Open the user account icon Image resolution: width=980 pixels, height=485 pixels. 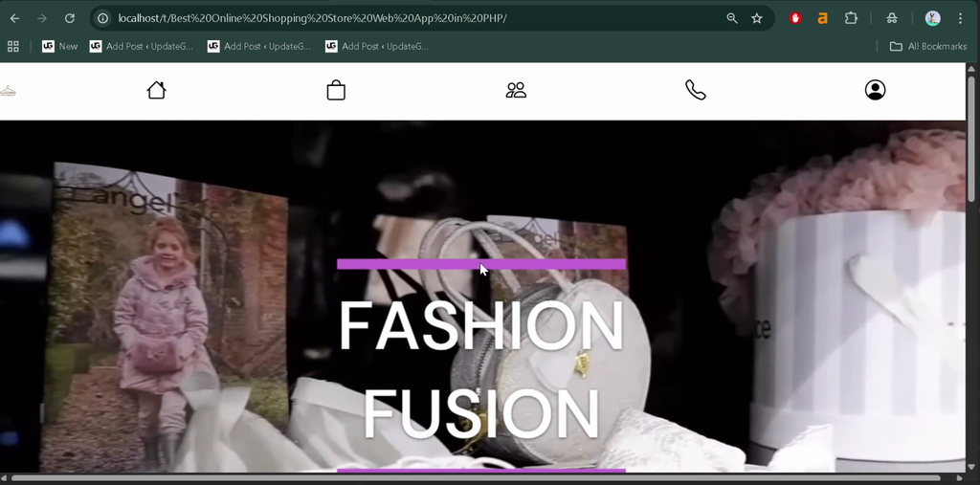[875, 90]
